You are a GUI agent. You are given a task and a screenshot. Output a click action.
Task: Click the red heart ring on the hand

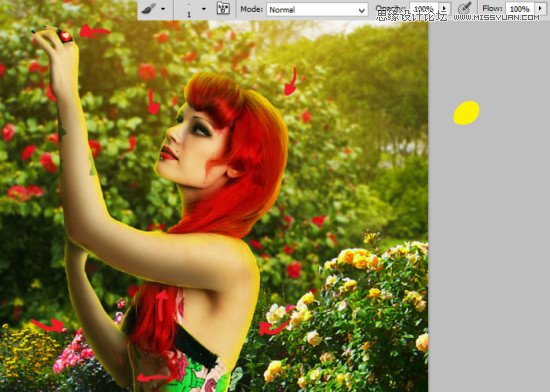[x=65, y=36]
